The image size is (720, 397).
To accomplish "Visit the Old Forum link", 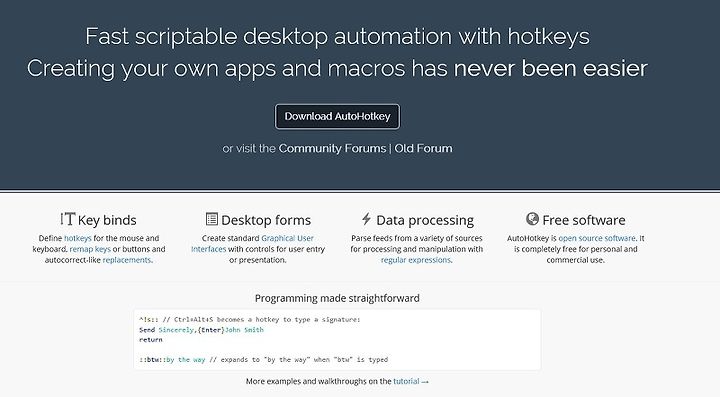I will tap(423, 148).
